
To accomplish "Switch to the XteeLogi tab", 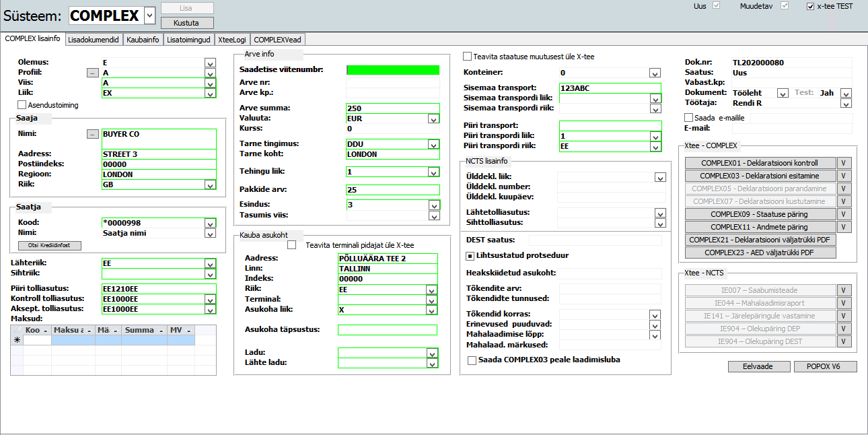I will click(x=232, y=40).
